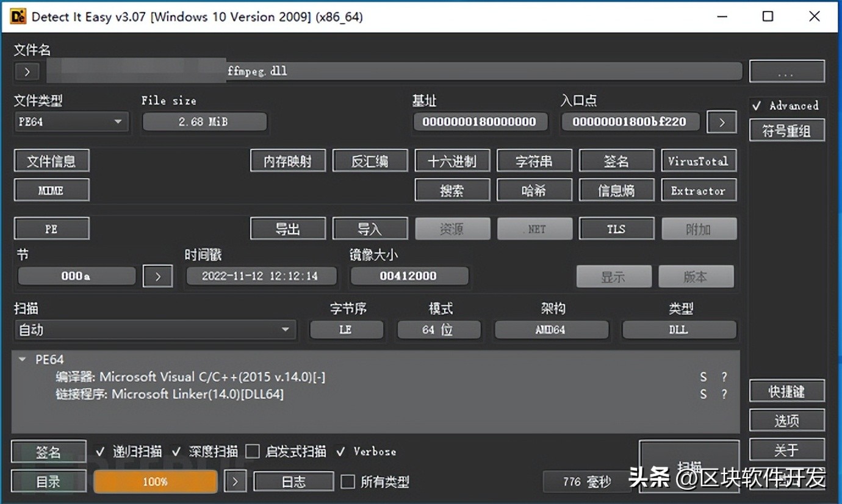
Task: Launch the Extractor tool
Action: click(x=699, y=190)
